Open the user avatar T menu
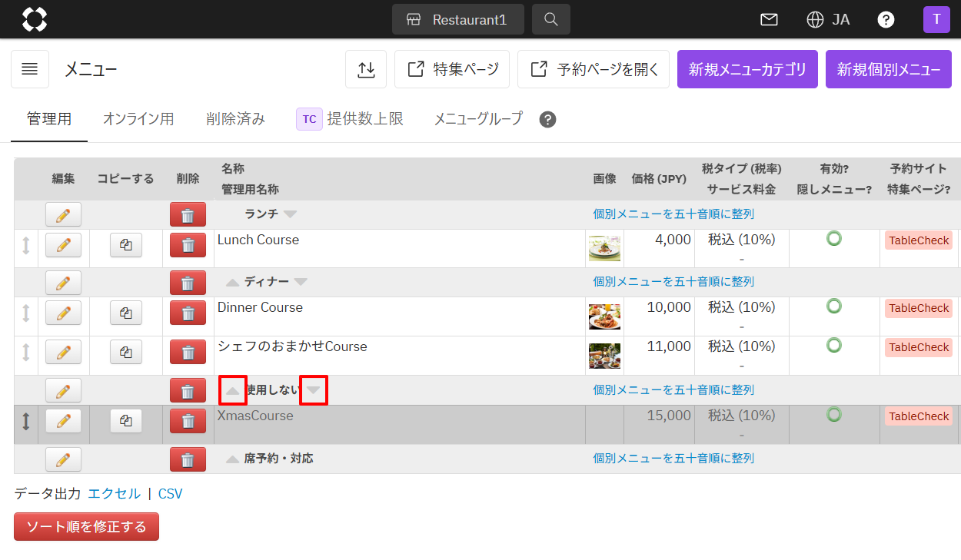961x560 pixels. (936, 19)
